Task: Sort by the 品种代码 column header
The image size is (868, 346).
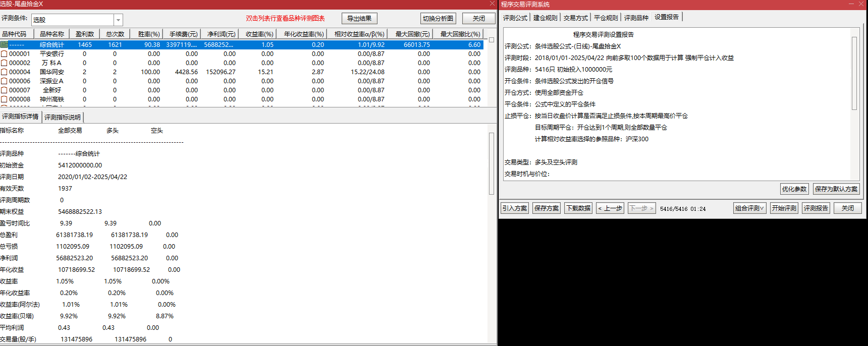Action: click(17, 34)
